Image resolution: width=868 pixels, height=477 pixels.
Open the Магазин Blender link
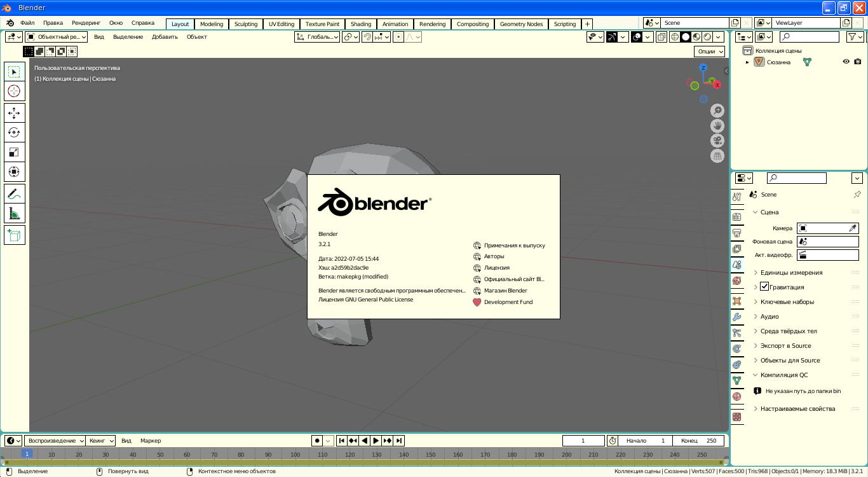tap(500, 291)
